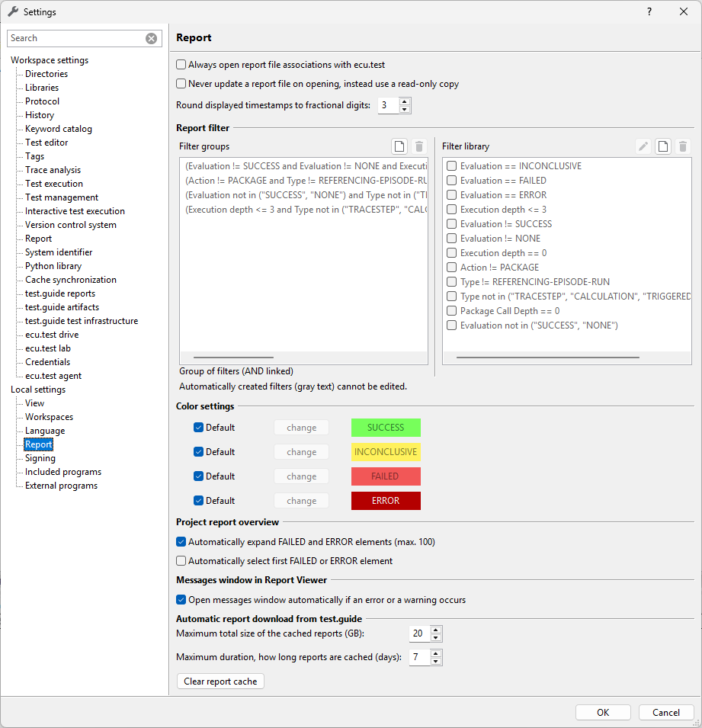The image size is (702, 728).
Task: Dismiss dialog with Cancel button
Action: [665, 712]
